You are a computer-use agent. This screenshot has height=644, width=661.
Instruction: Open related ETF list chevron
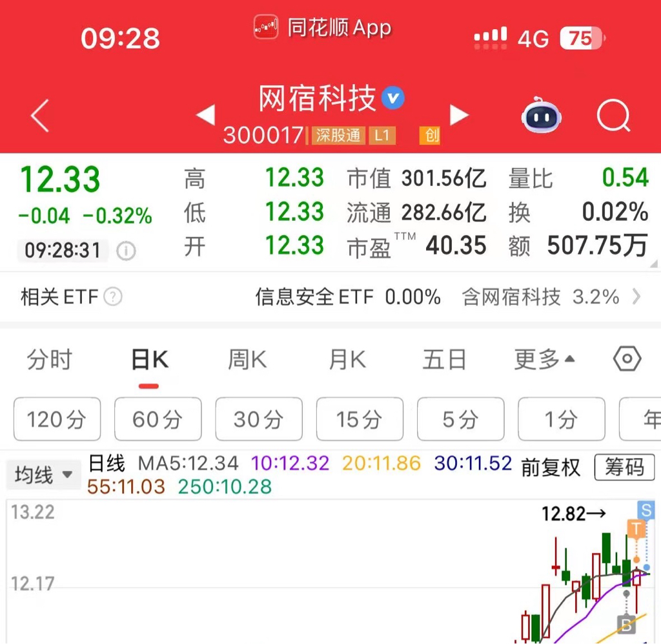pyautogui.click(x=636, y=296)
